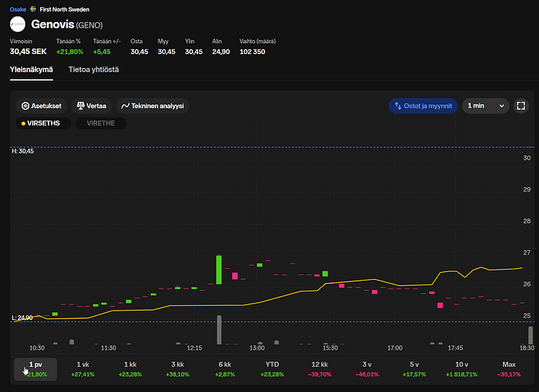Select the 1 kk time range
This screenshot has height=392, width=539.
[x=130, y=369]
